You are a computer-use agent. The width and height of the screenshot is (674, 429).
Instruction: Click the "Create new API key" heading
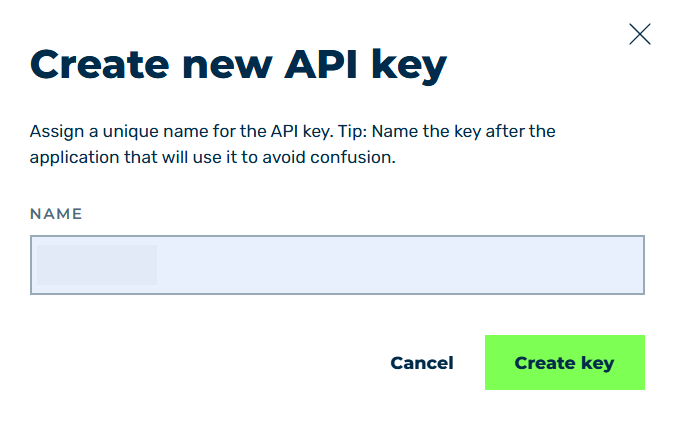tap(239, 65)
